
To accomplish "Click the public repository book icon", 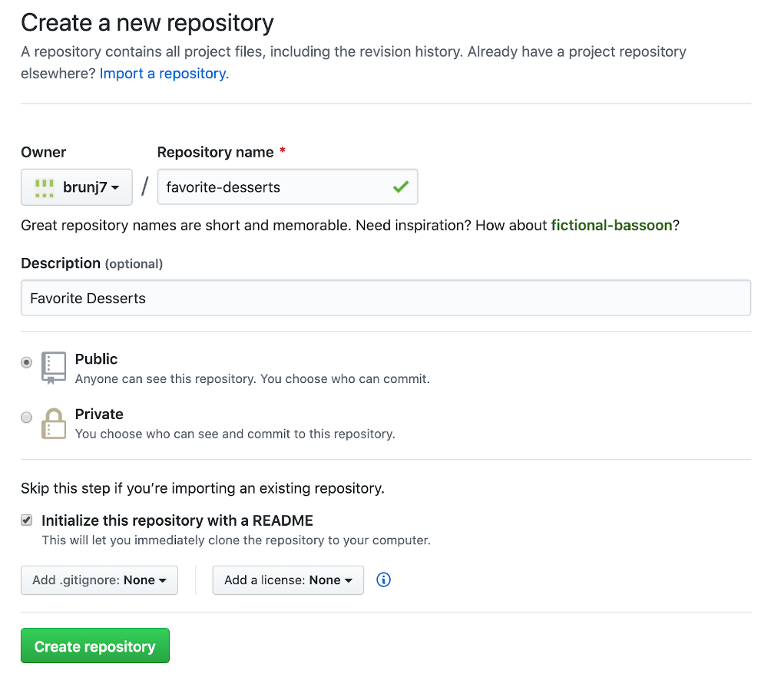I will click(53, 368).
